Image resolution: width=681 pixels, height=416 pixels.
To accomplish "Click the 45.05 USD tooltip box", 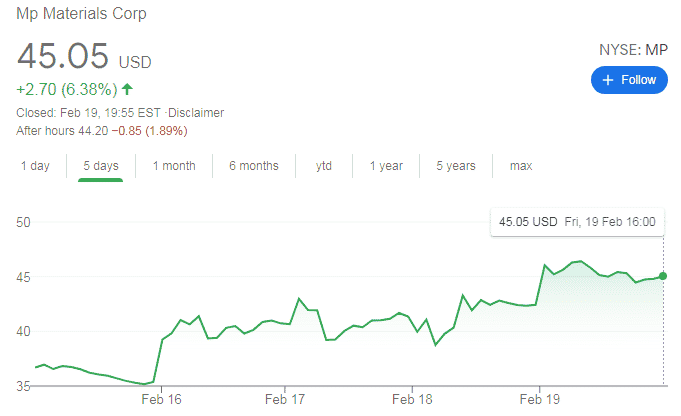I will point(578,221).
